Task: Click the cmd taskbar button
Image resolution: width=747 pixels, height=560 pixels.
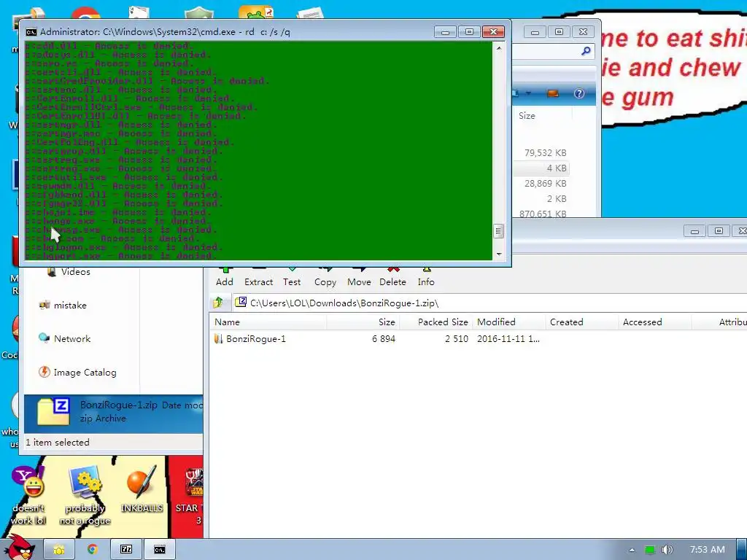Action: [160, 550]
